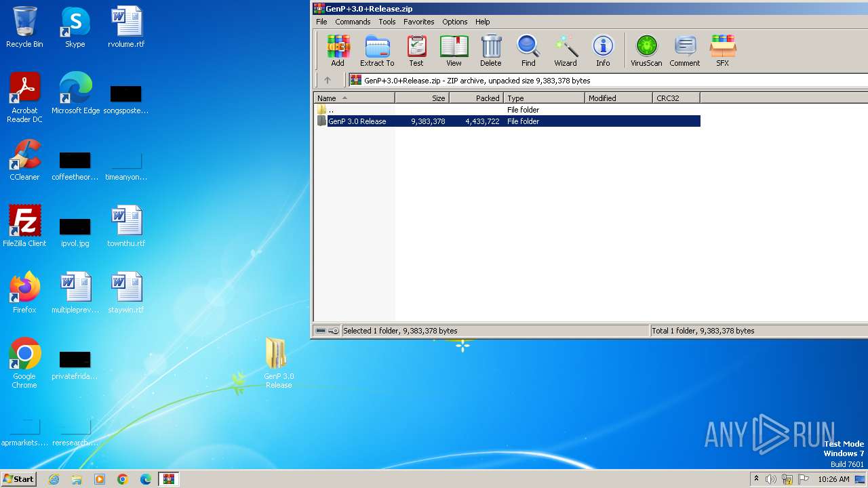This screenshot has width=868, height=488.
Task: Sort by the Name column header
Action: pos(354,98)
